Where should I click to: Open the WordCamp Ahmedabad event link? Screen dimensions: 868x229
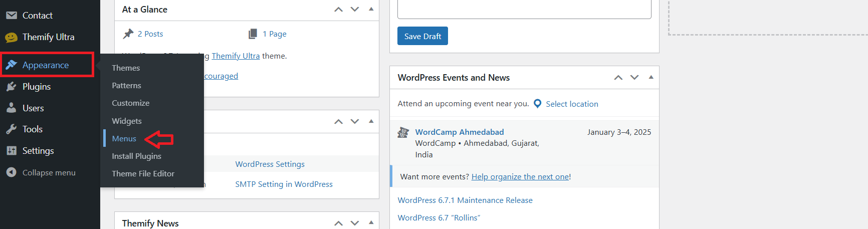click(459, 132)
